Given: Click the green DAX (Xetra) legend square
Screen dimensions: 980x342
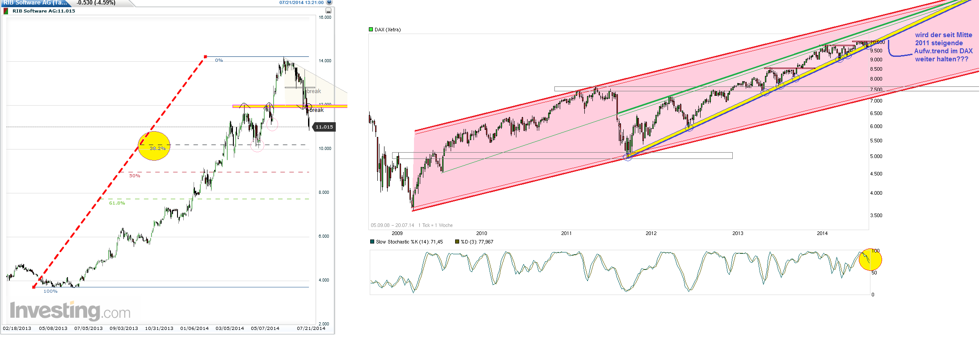Looking at the screenshot, I should click(371, 30).
